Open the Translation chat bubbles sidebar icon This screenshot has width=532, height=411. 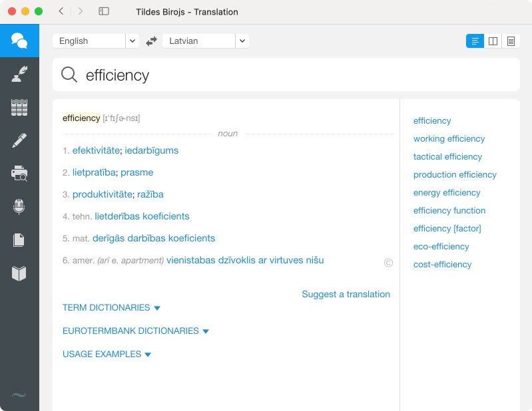tap(19, 41)
